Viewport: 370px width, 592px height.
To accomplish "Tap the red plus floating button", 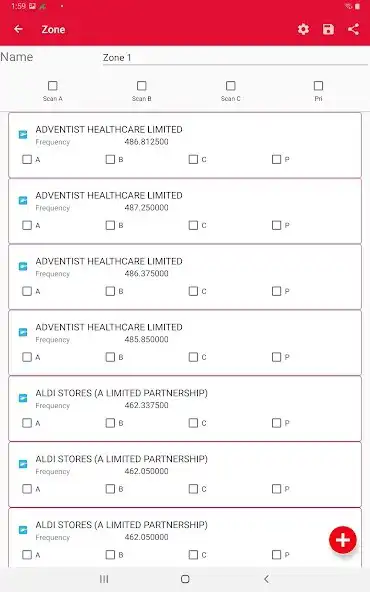I will pos(343,540).
